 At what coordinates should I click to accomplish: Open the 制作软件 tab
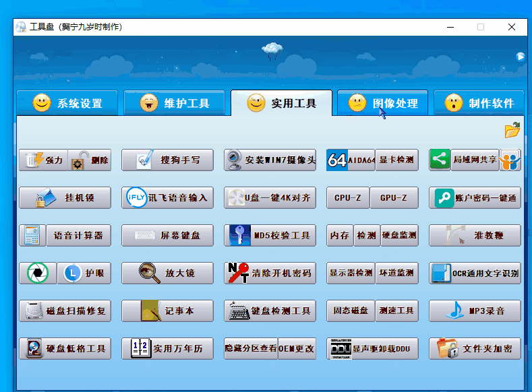(x=479, y=103)
